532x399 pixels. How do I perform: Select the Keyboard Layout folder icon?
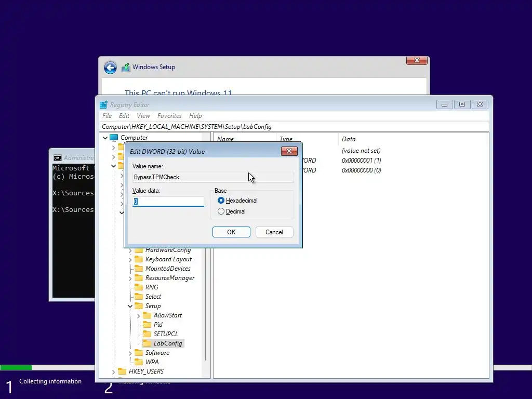click(x=139, y=259)
